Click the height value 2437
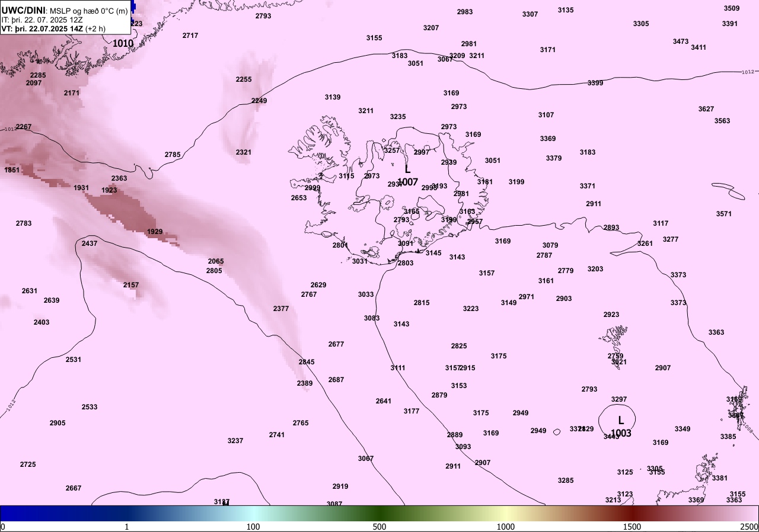This screenshot has width=759, height=532. [x=90, y=243]
